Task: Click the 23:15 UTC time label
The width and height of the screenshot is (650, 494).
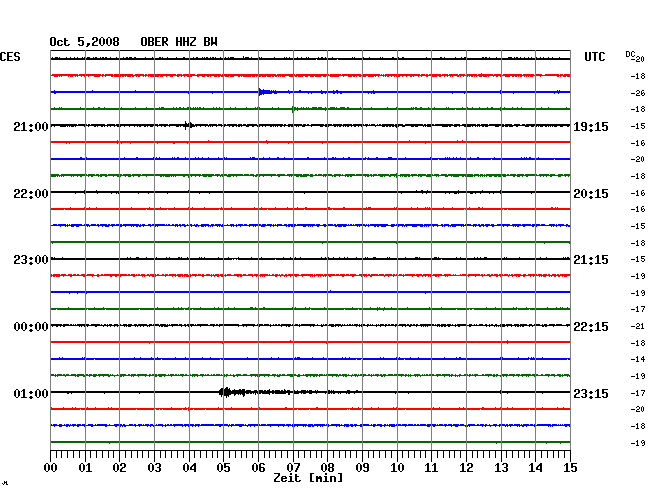Action: coord(591,393)
